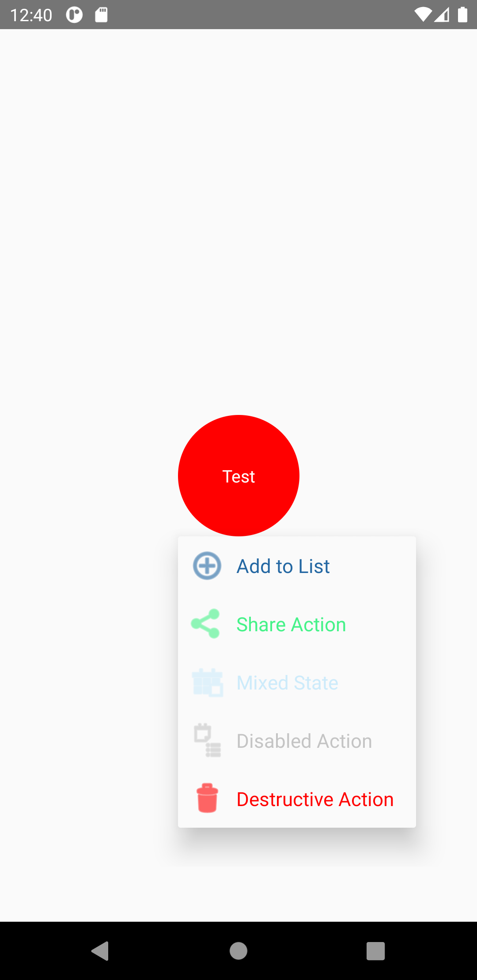Choose Share Action from the menu

(291, 624)
